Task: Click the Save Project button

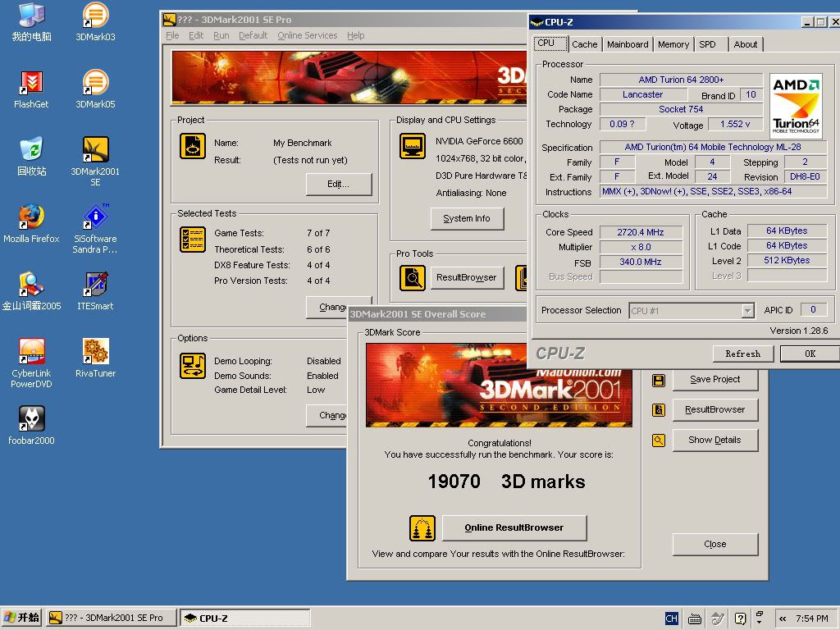Action: pos(715,379)
